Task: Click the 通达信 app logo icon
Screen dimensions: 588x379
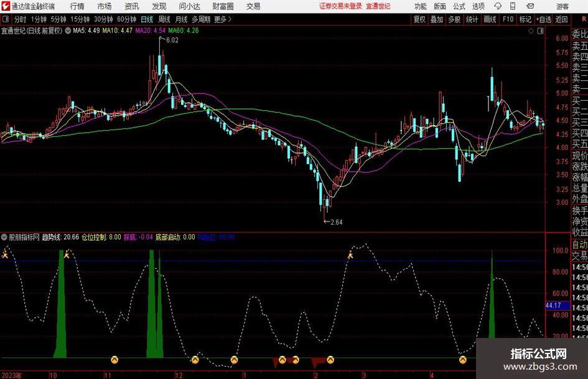Action: click(6, 6)
